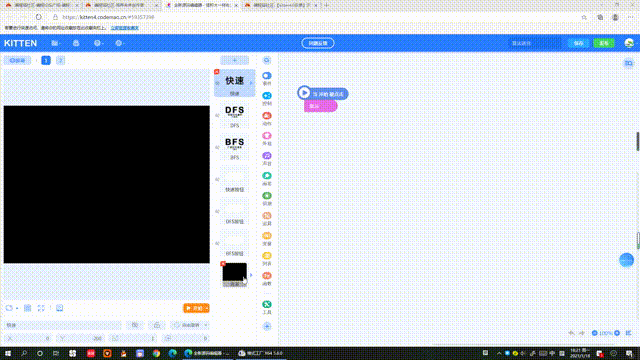
Task: Click the 问题反馈 feedback button
Action: coord(318,43)
